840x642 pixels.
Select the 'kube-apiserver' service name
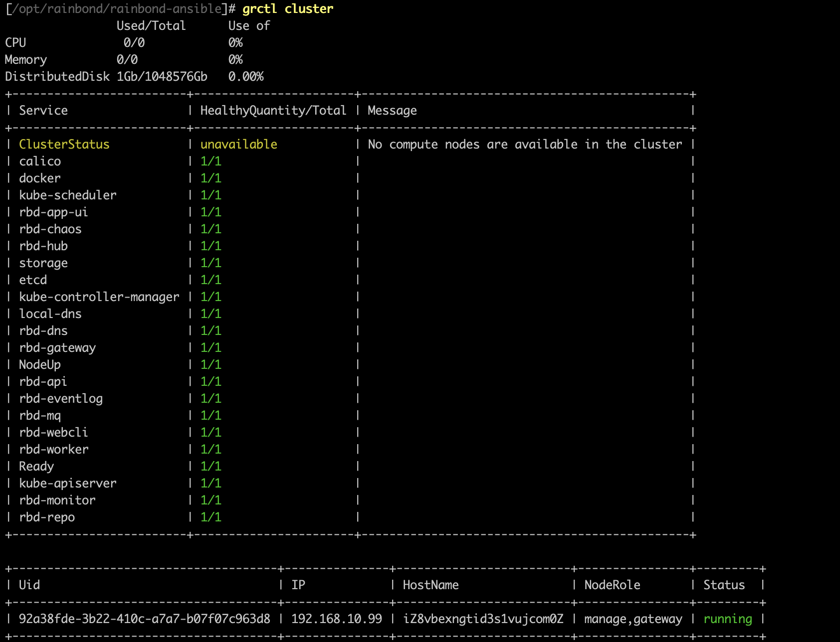click(68, 483)
